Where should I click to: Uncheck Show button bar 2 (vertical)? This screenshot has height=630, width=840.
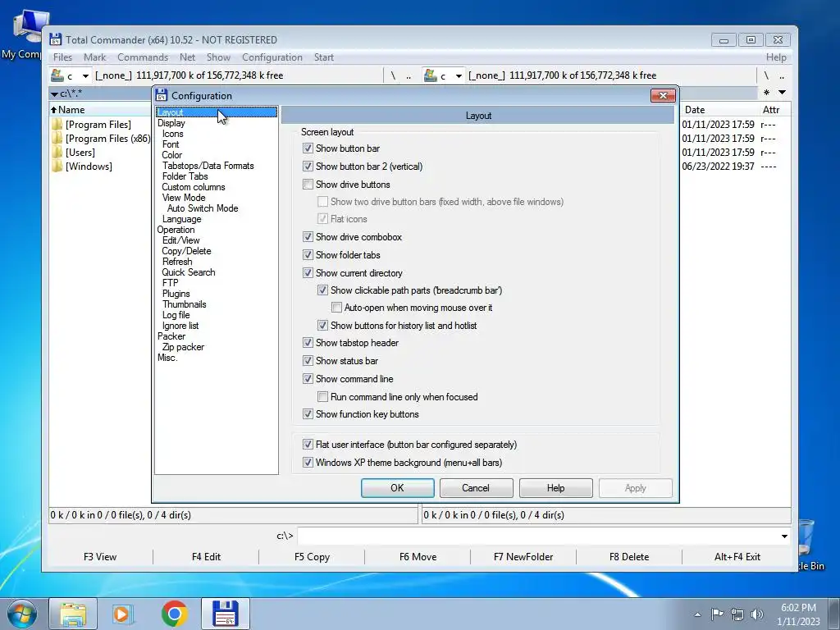[308, 166]
